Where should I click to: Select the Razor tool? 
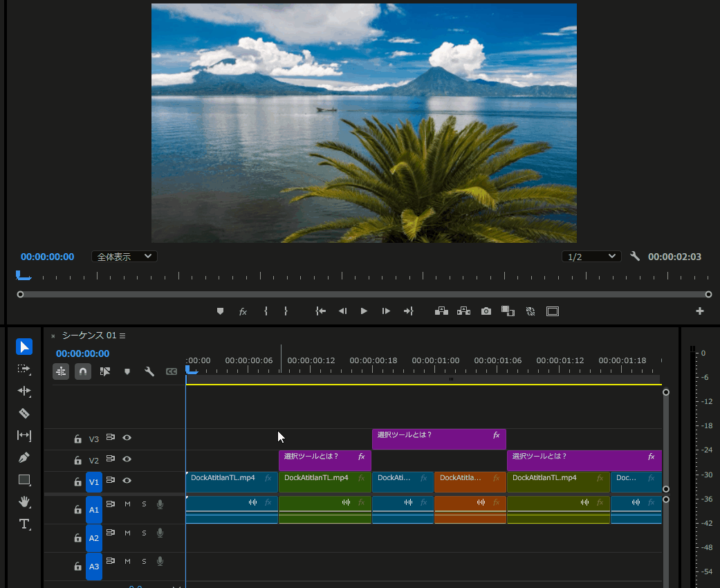pyautogui.click(x=24, y=414)
